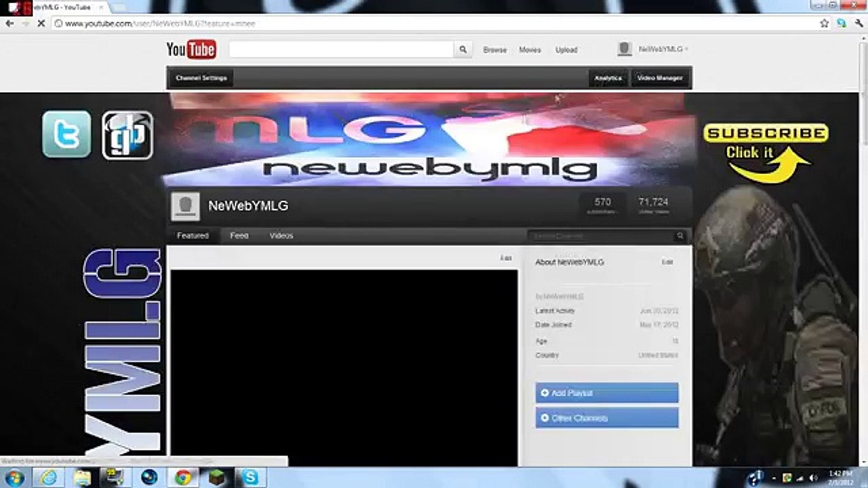This screenshot has width=868, height=488.
Task: Click the channel search magnifier icon
Action: point(681,235)
